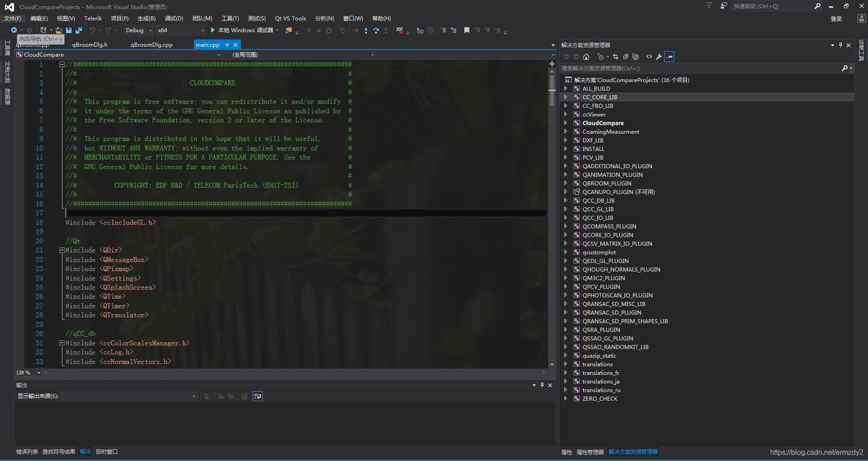This screenshot has width=868, height=461.
Task: Select the ZERO_CHECK project
Action: coord(600,399)
